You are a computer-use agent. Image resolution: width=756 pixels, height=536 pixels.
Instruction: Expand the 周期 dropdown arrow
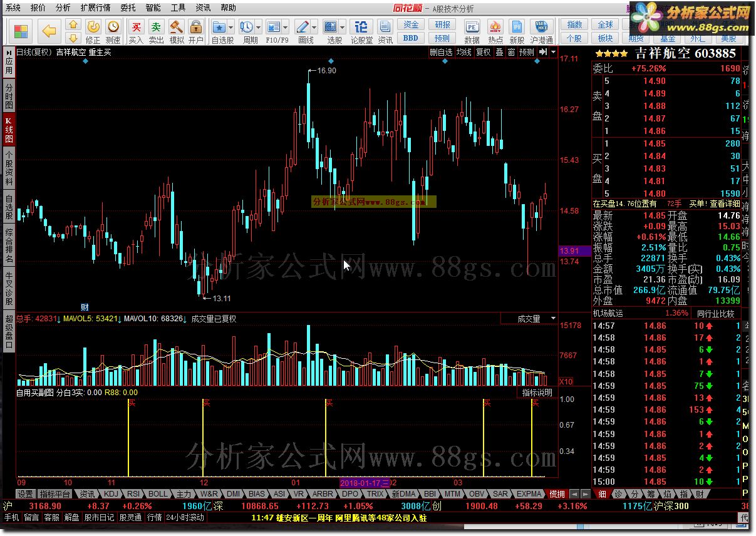[x=258, y=28]
